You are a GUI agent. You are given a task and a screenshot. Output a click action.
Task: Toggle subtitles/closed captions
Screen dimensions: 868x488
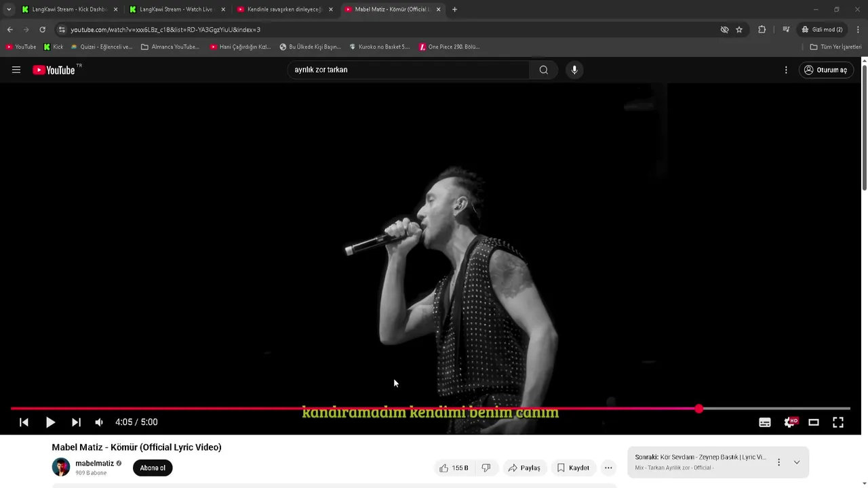765,422
